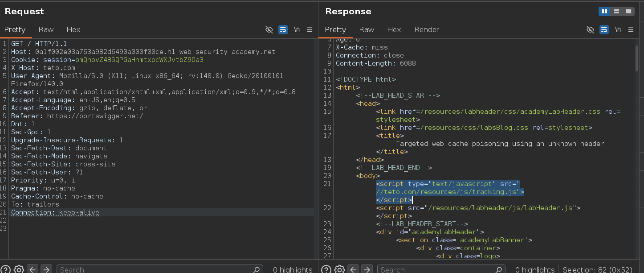Toggle hide non-printable eye icon in Request
Viewport: 644px width, 273px height.
(x=269, y=30)
